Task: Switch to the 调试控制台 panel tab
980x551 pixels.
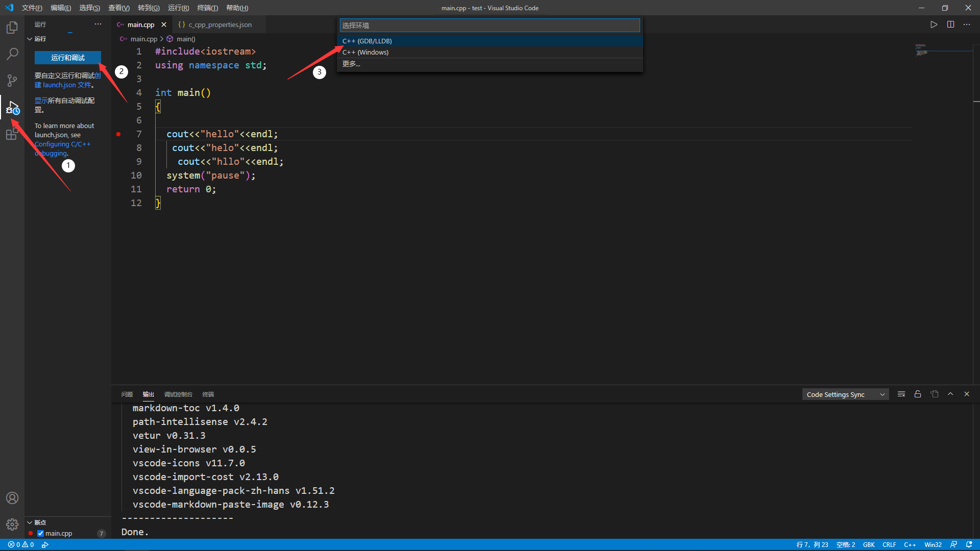Action: pos(178,394)
